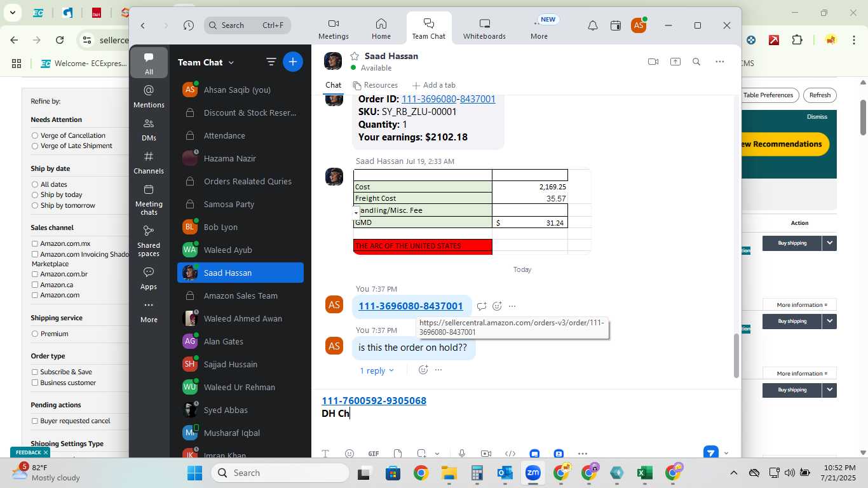Open more options in composer toolbar
Screen dimensions: 868x488
583,454
